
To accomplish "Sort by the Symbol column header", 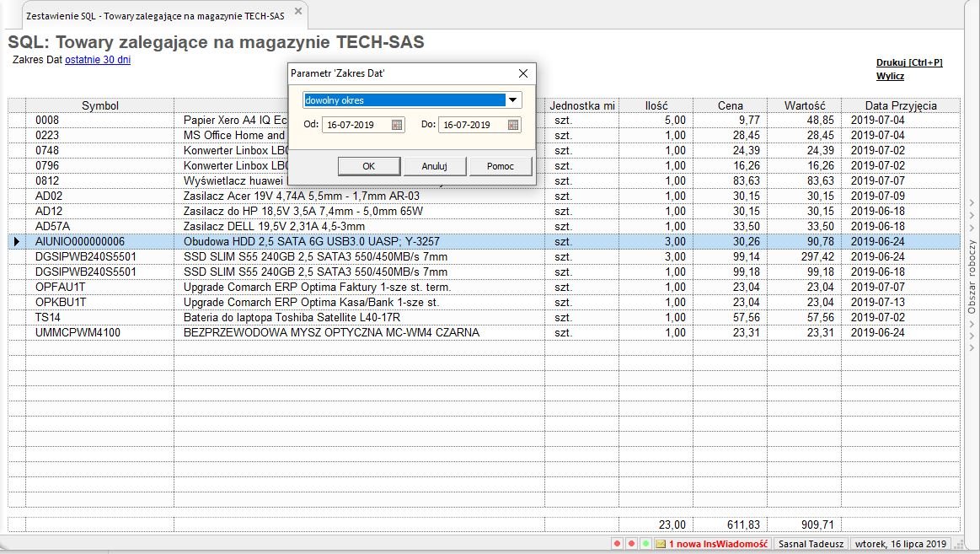I will pos(99,105).
